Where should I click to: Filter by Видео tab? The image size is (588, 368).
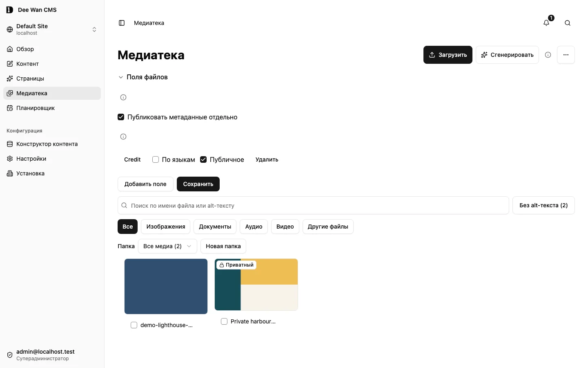tap(285, 227)
